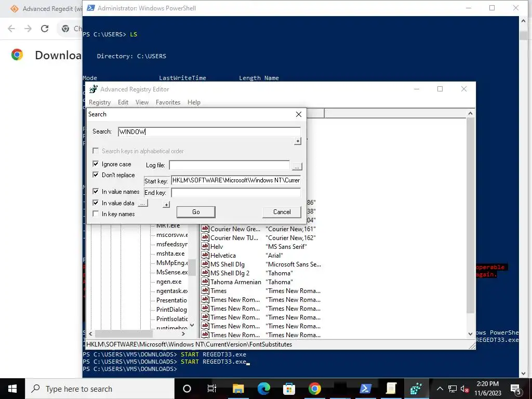Click Search keys in alphabetical order checkbox

coord(96,151)
